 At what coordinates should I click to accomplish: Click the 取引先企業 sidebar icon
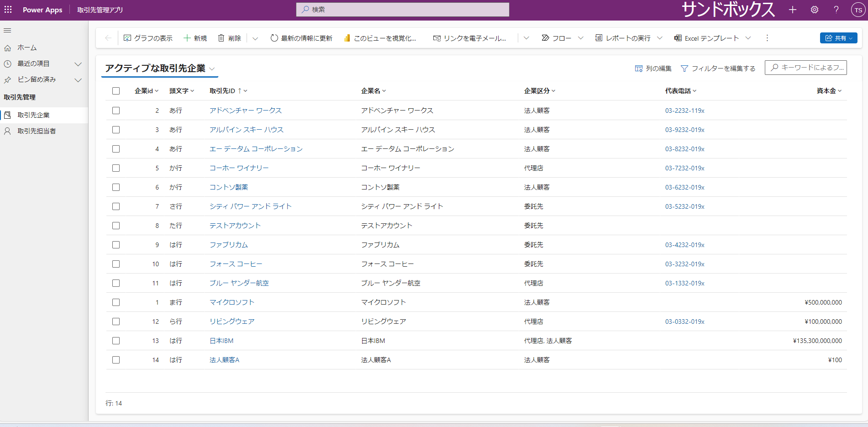click(7, 115)
